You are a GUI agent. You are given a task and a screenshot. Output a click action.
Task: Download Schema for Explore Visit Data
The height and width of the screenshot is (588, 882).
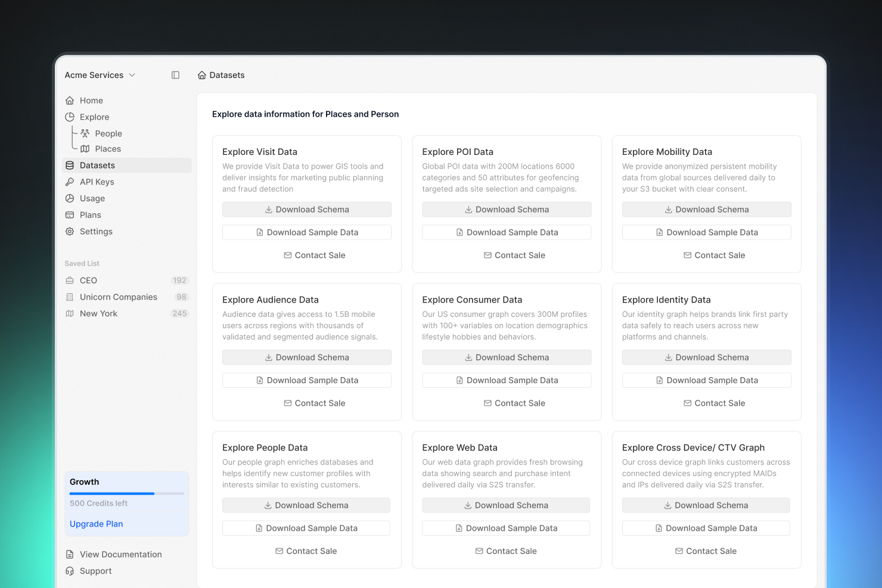coord(307,210)
